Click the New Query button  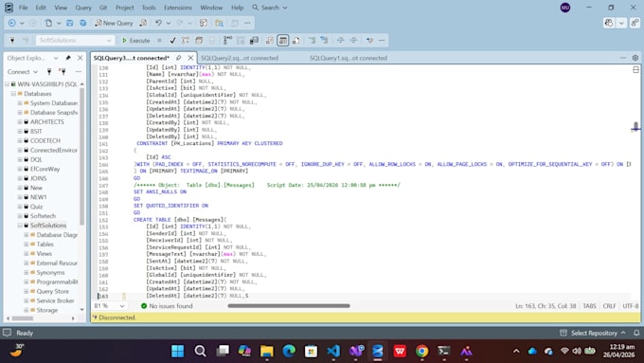point(114,23)
